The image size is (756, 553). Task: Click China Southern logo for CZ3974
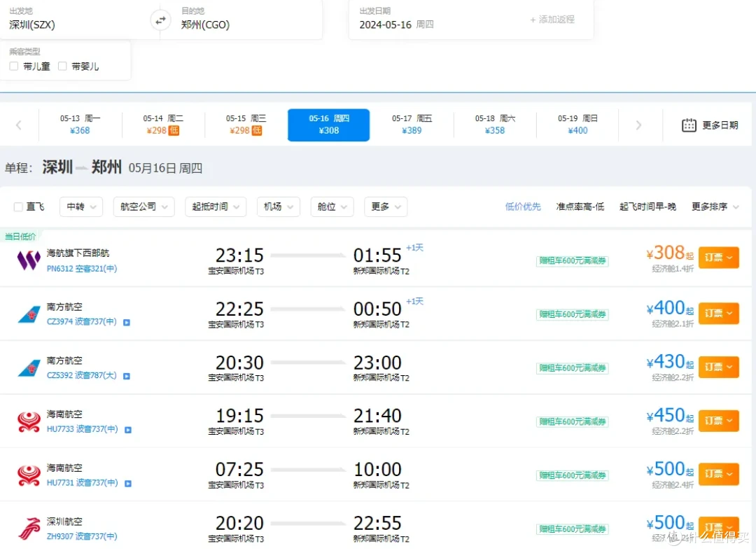(29, 314)
